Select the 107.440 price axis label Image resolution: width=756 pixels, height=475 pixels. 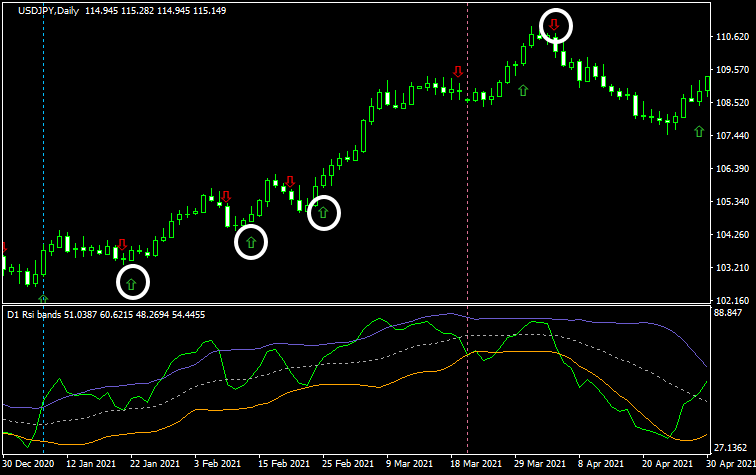[732, 136]
